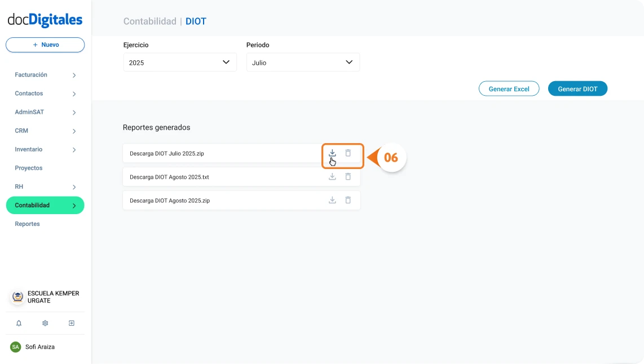Click the Generar DIOT button
Image resolution: width=644 pixels, height=364 pixels.
pos(577,88)
